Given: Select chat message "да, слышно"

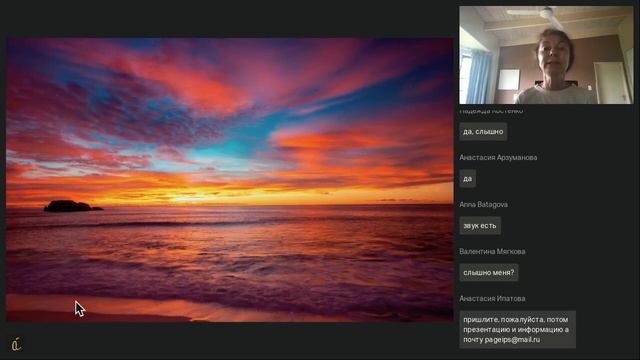Looking at the screenshot, I should click(x=483, y=132).
